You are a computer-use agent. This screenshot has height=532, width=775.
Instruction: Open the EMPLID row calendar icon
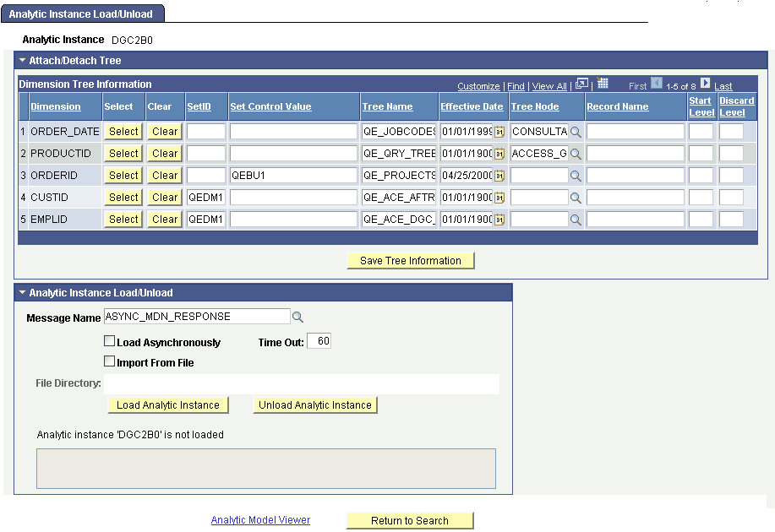498,219
